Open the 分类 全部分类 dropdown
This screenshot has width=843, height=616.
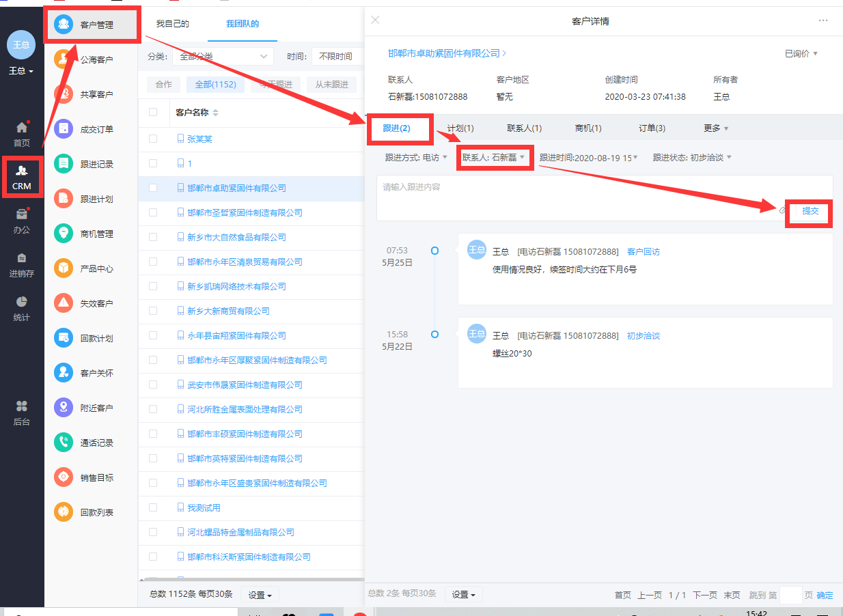pos(223,57)
